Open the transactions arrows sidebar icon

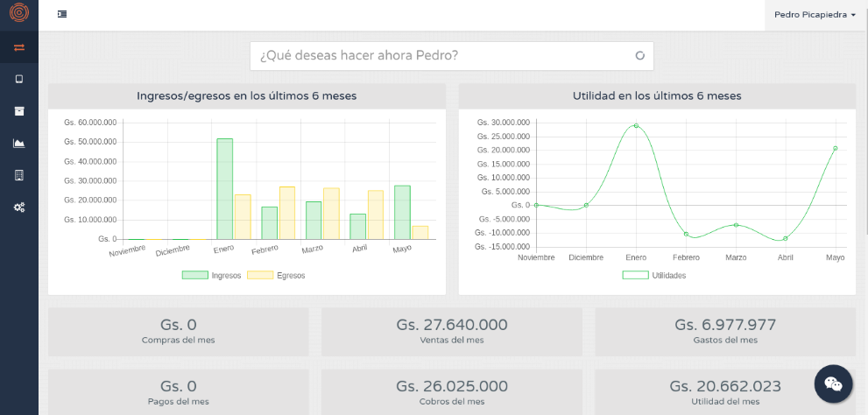click(18, 47)
